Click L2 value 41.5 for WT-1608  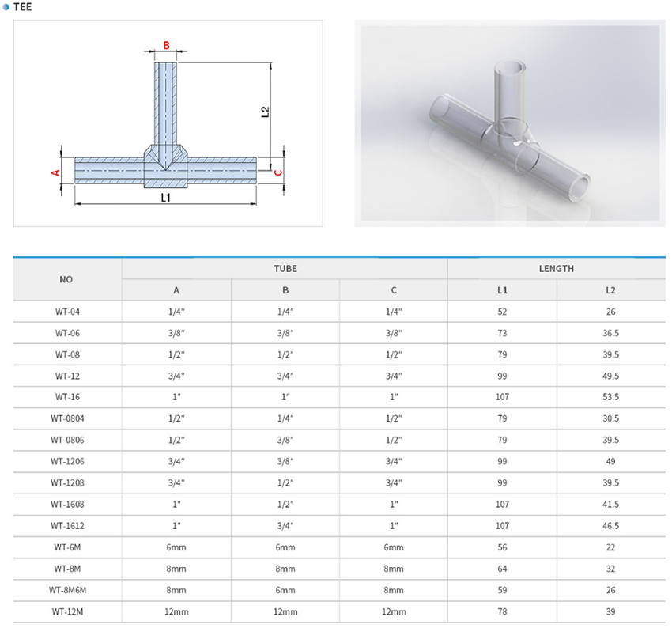tap(610, 504)
